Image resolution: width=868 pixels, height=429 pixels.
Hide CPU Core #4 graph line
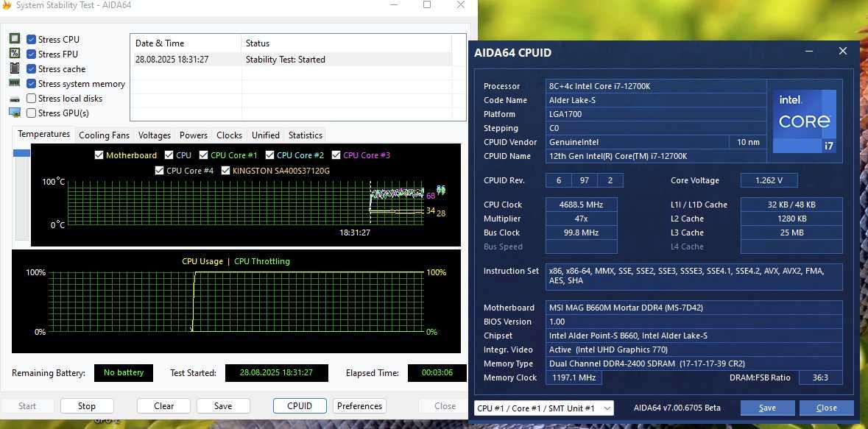pyautogui.click(x=160, y=171)
